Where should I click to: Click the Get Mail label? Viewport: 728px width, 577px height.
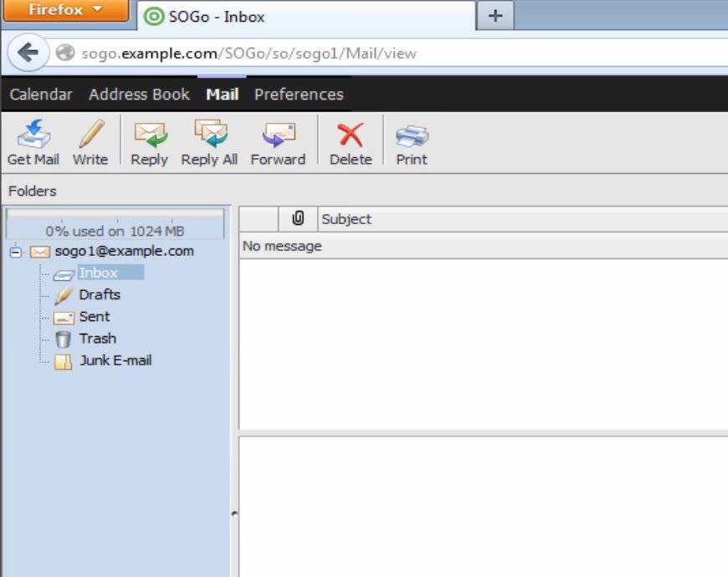[x=33, y=159]
